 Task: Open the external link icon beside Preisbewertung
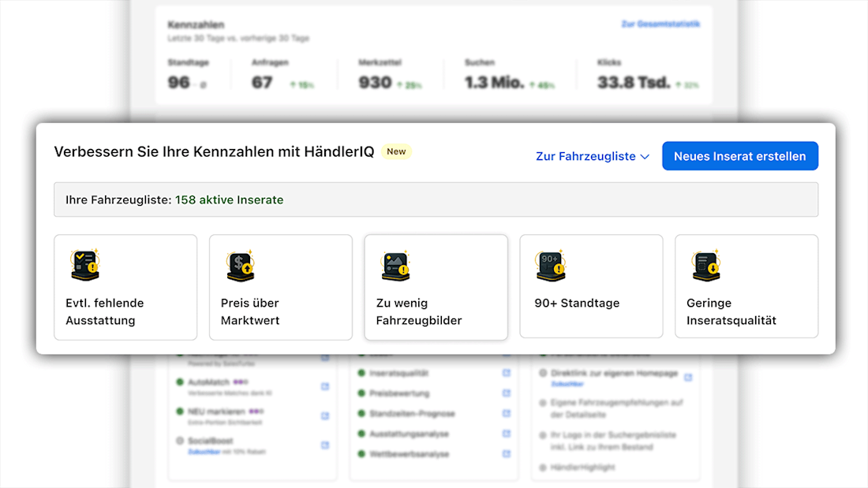point(507,393)
